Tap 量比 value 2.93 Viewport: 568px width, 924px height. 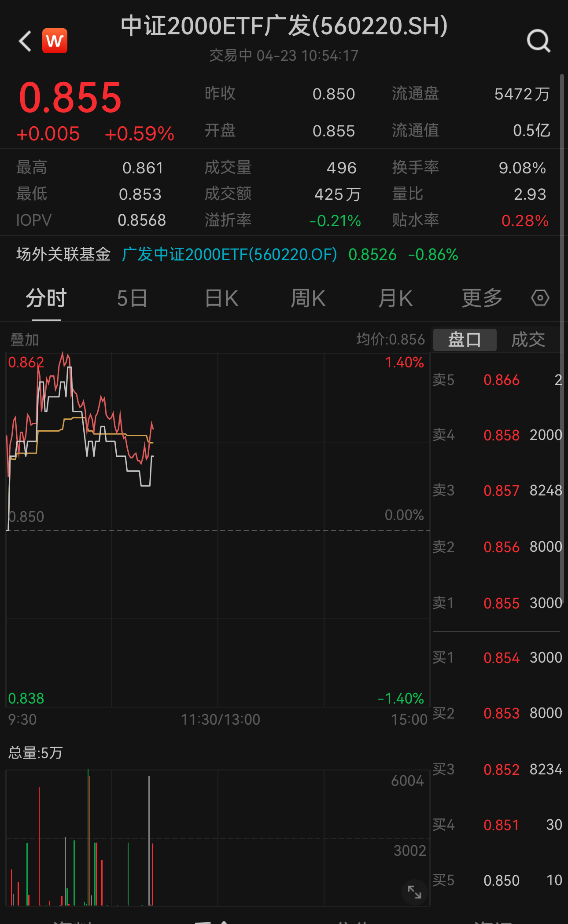pos(530,194)
